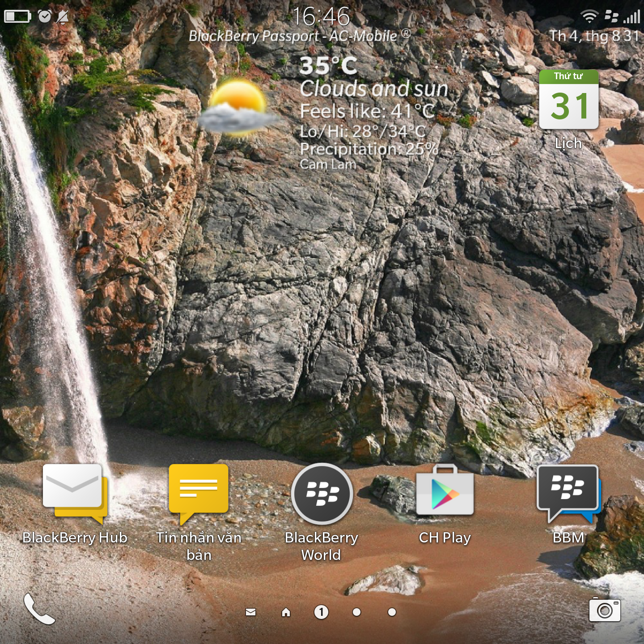Tap the muted notification bell icon
This screenshot has width=644, height=644.
point(63,17)
